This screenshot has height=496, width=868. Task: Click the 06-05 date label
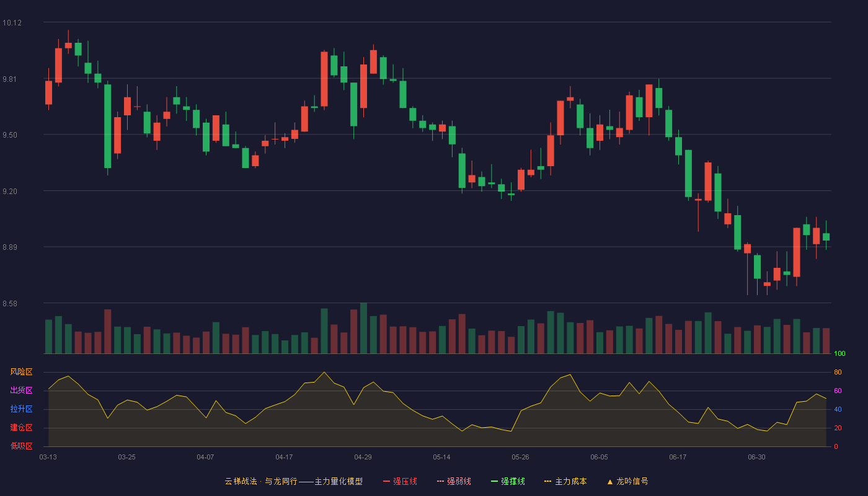tap(599, 457)
